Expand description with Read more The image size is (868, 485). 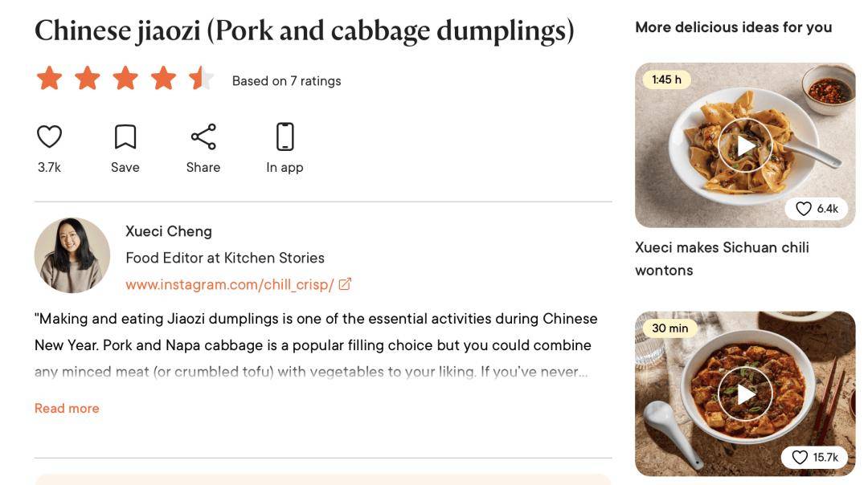pyautogui.click(x=67, y=408)
